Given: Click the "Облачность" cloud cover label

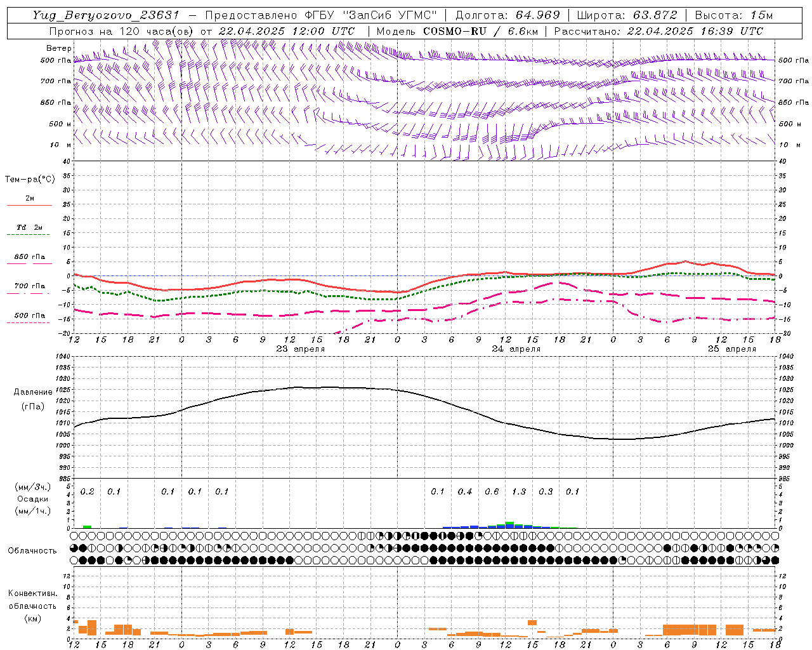Looking at the screenshot, I should (32, 551).
